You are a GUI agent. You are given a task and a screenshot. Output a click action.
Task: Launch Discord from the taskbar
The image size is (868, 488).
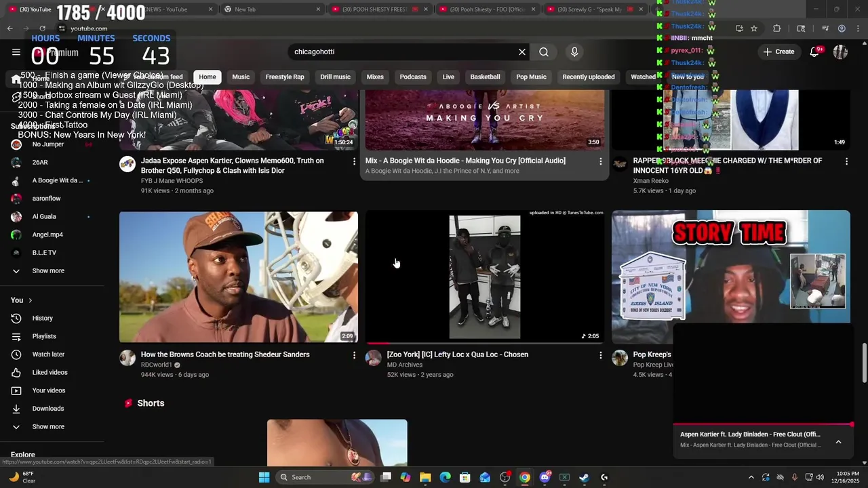[x=545, y=477]
